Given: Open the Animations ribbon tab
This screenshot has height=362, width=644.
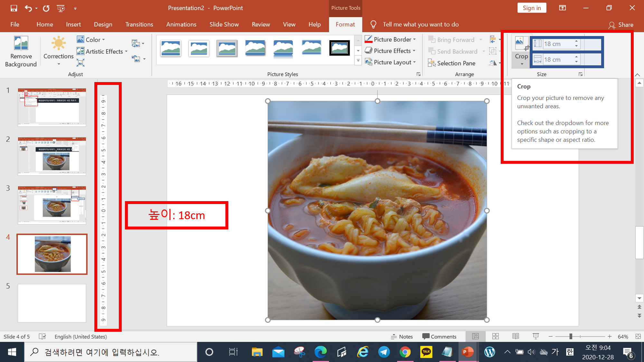Looking at the screenshot, I should click(x=181, y=24).
